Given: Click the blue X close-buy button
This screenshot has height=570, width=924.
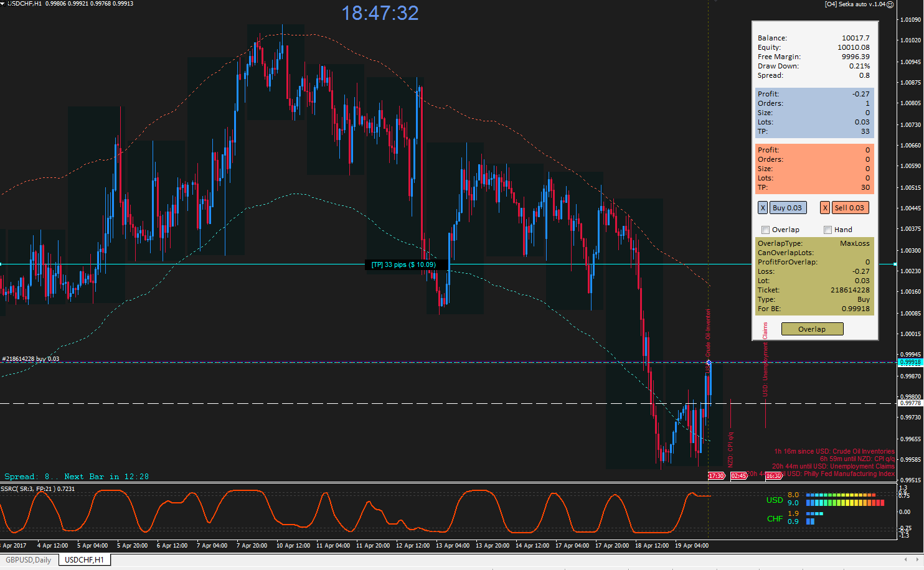Looking at the screenshot, I should point(762,208).
